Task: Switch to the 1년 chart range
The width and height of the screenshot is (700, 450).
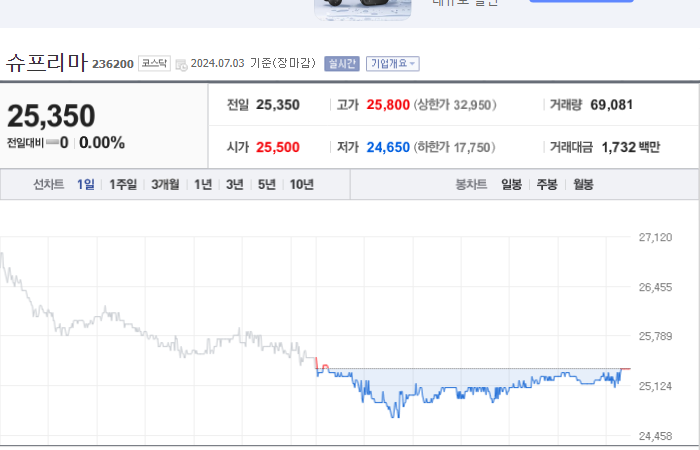Action: [x=203, y=184]
